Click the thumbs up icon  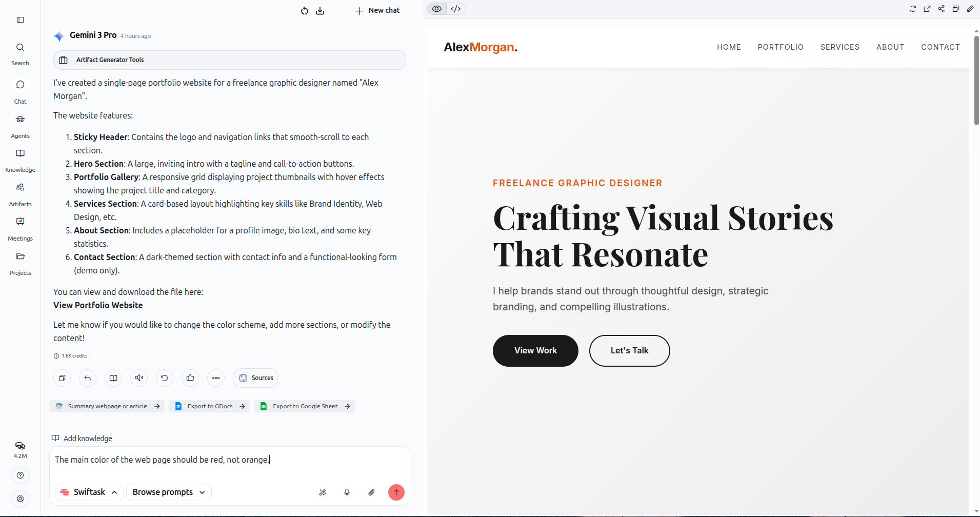(x=190, y=378)
